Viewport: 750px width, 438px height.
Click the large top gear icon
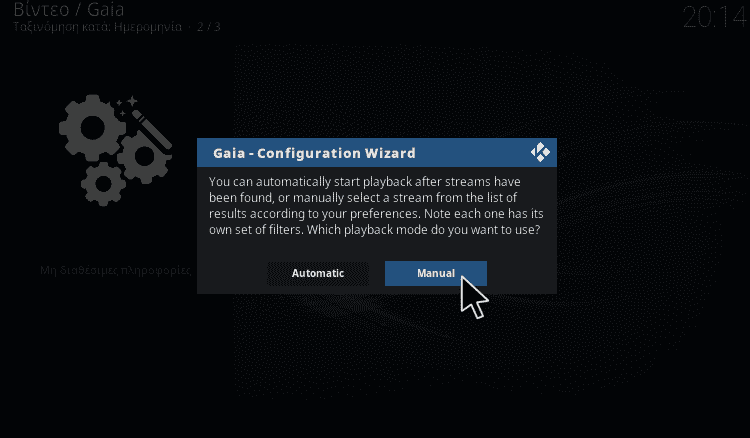click(x=92, y=128)
